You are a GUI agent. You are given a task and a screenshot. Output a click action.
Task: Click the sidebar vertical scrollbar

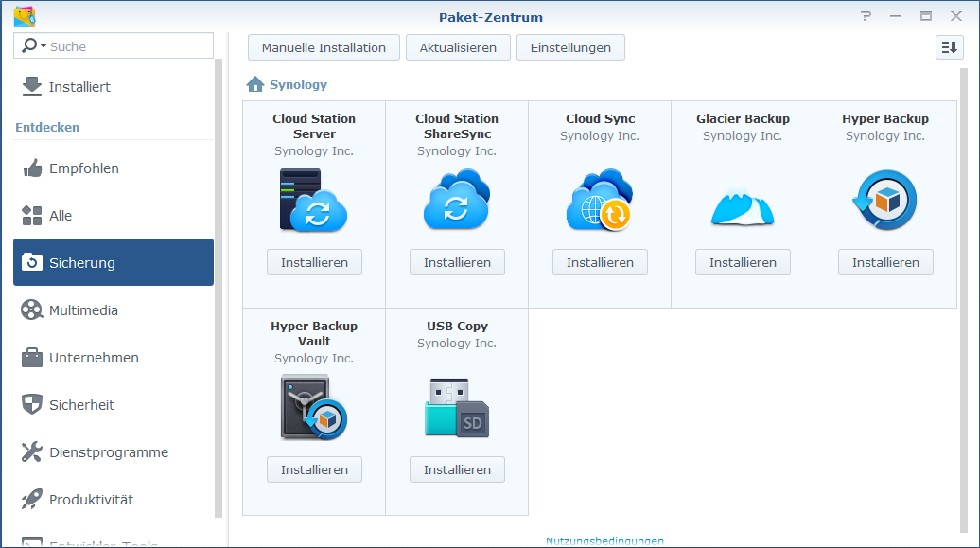click(219, 288)
